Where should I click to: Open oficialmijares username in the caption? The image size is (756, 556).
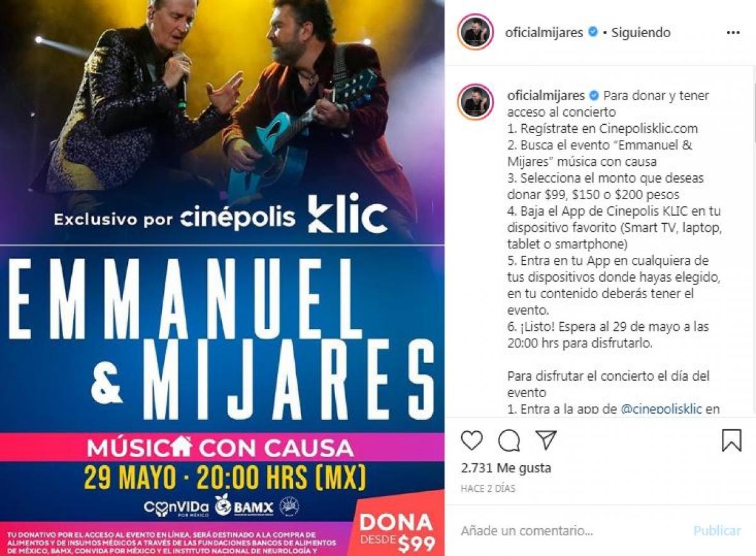pyautogui.click(x=544, y=96)
